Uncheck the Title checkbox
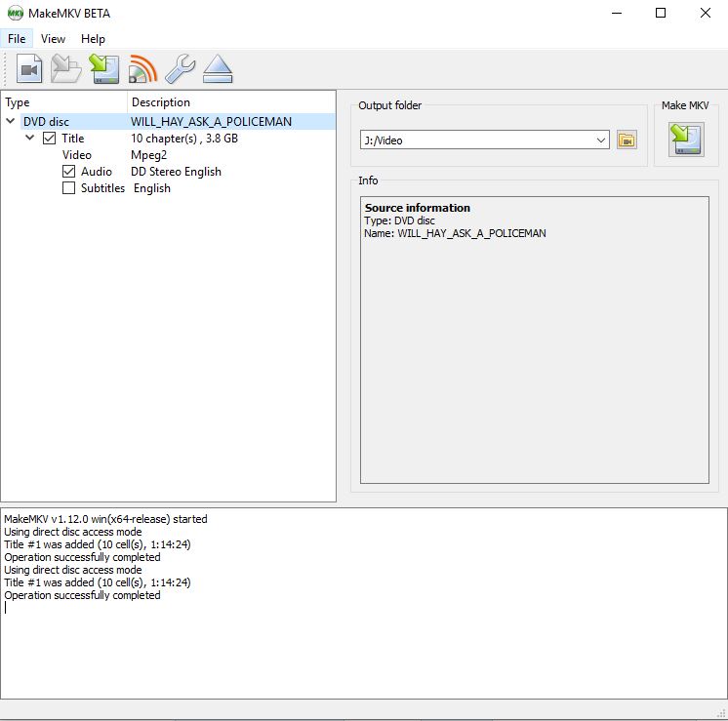 click(50, 139)
